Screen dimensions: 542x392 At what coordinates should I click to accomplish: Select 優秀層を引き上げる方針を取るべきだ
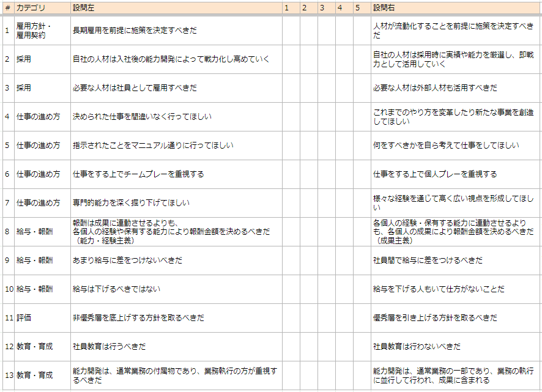[x=456, y=317]
